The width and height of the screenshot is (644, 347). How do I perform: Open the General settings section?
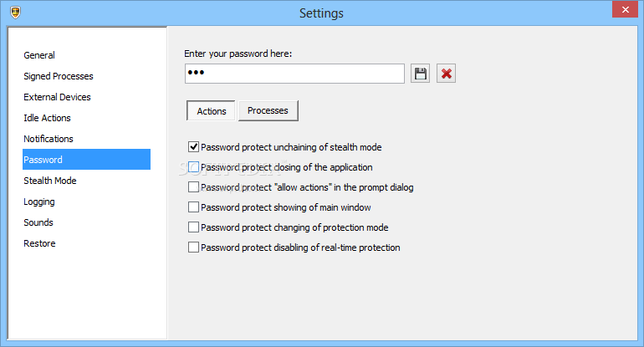pos(39,55)
